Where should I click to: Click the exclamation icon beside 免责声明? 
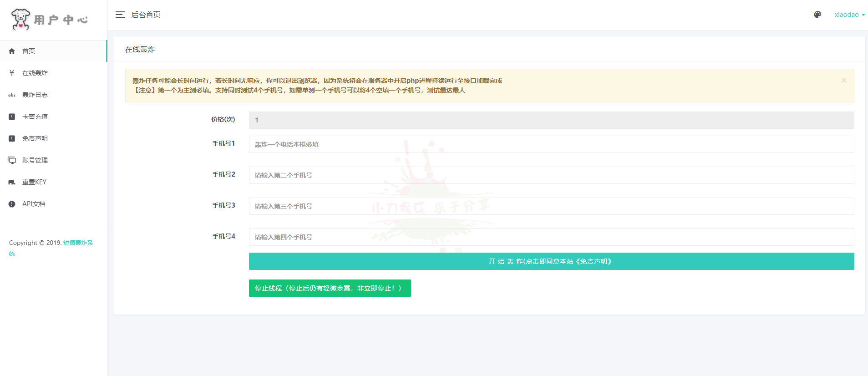pyautogui.click(x=12, y=138)
